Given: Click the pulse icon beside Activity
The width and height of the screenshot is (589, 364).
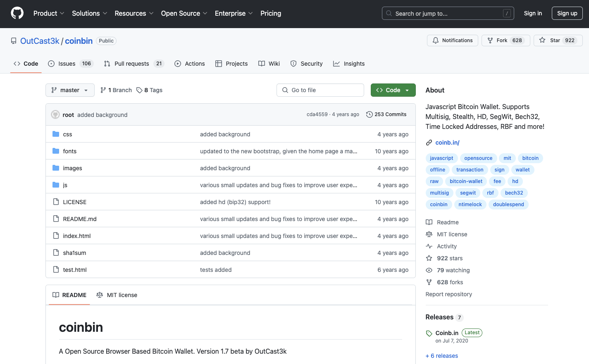Looking at the screenshot, I should 429,246.
